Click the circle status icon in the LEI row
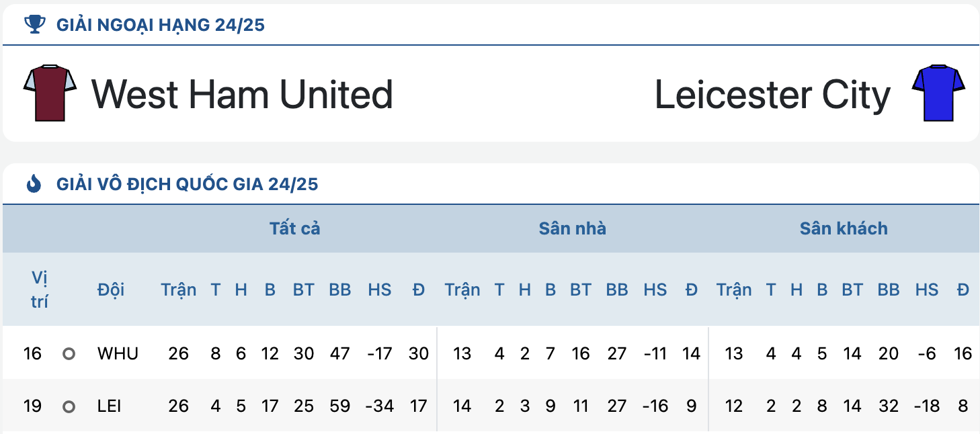This screenshot has height=434, width=980. pyautogui.click(x=69, y=406)
